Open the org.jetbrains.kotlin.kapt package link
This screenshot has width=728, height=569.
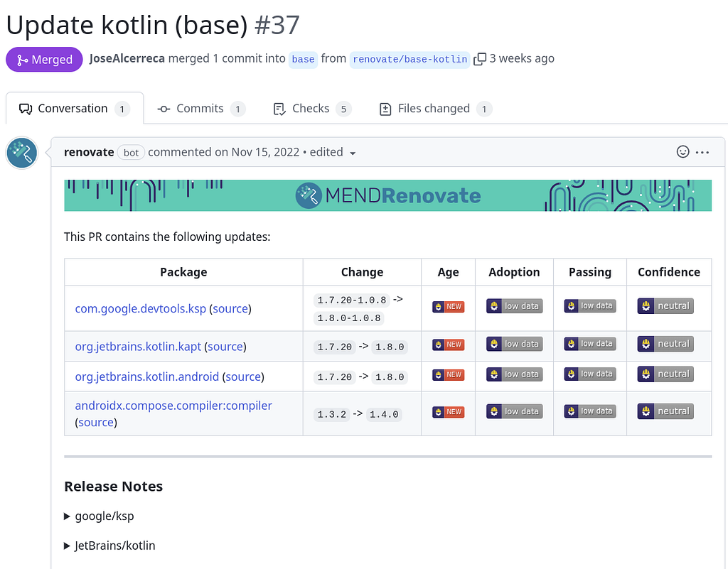pyautogui.click(x=138, y=347)
